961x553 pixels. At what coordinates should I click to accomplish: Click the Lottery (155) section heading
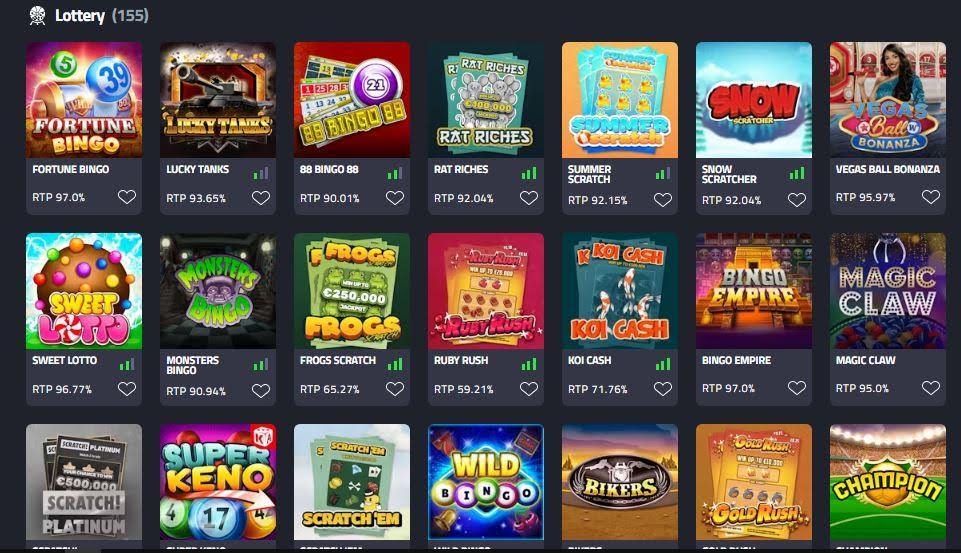pyautogui.click(x=102, y=15)
